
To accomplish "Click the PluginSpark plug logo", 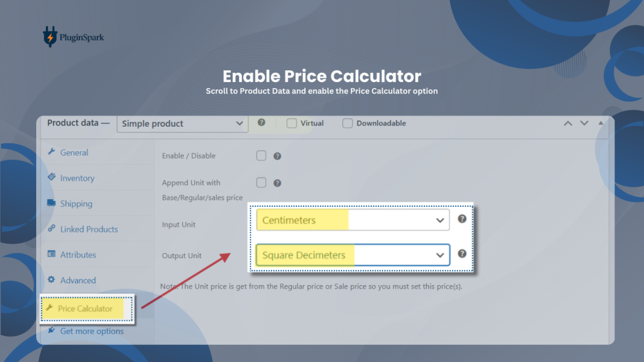I will 50,37.
